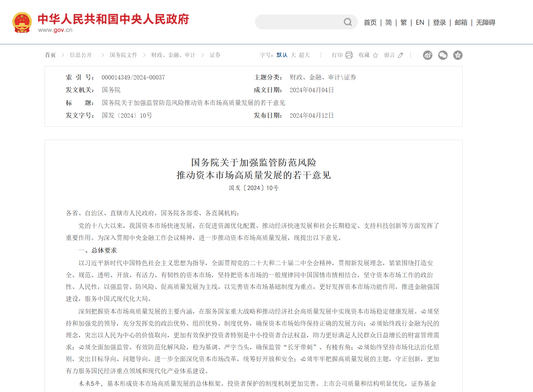Share to WeChat via round icon
Viewport: 533px width, 392px height.
[443, 55]
